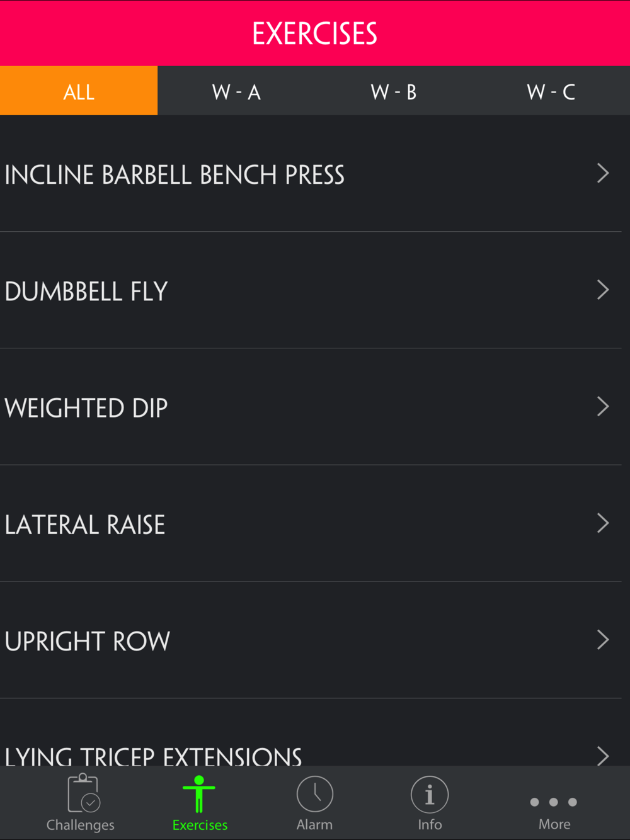
Task: Expand Upright Row with its chevron
Action: click(x=603, y=640)
